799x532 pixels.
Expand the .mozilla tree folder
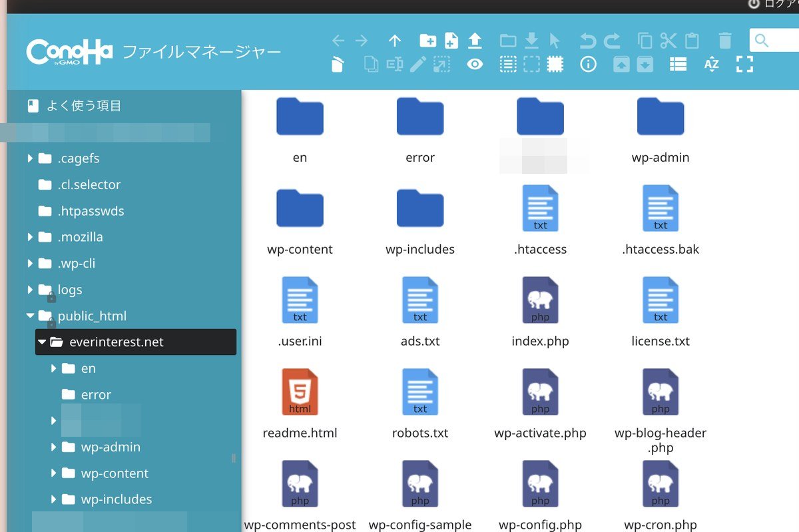(30, 237)
